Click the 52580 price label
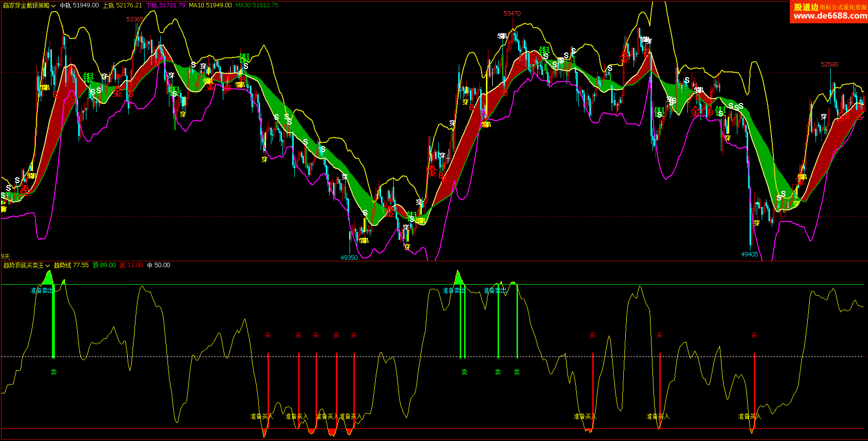Viewport: 868px width, 441px height. tap(829, 65)
